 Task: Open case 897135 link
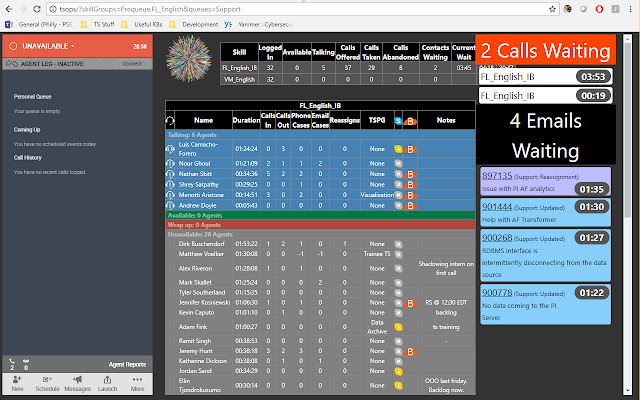497,175
